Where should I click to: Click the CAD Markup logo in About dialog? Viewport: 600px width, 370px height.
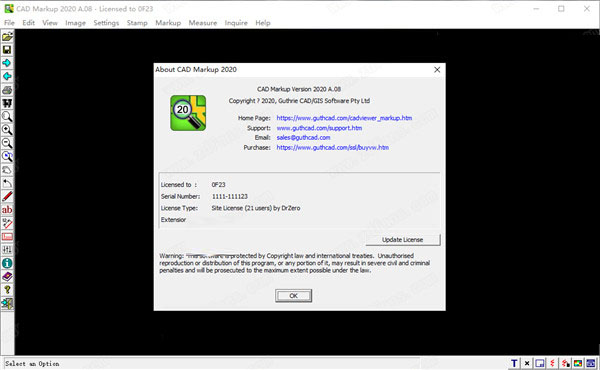coord(188,113)
